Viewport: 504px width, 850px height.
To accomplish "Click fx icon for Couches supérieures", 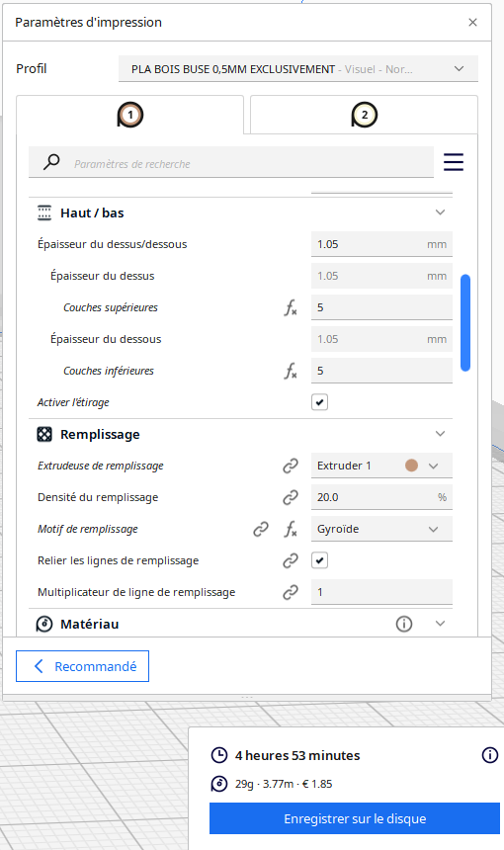I will coord(291,308).
